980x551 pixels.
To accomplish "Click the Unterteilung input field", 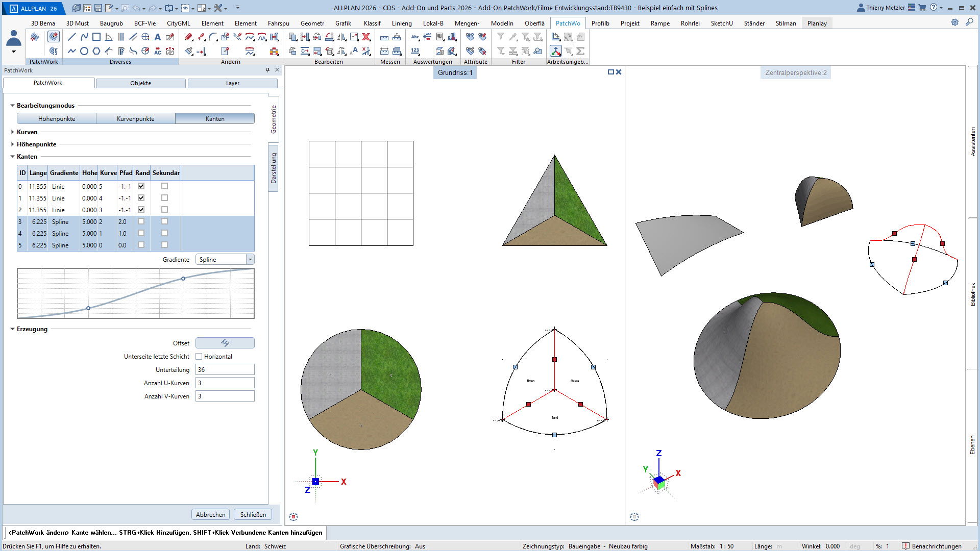I will click(225, 369).
